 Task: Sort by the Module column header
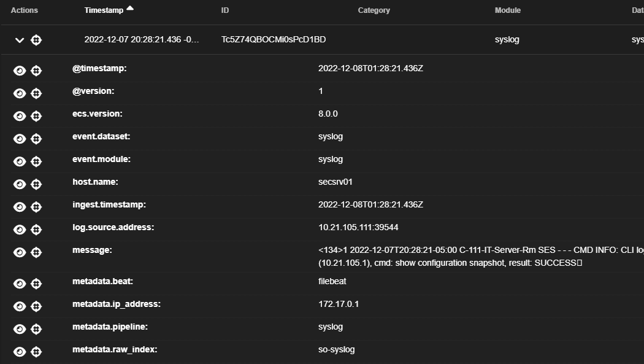coord(508,10)
